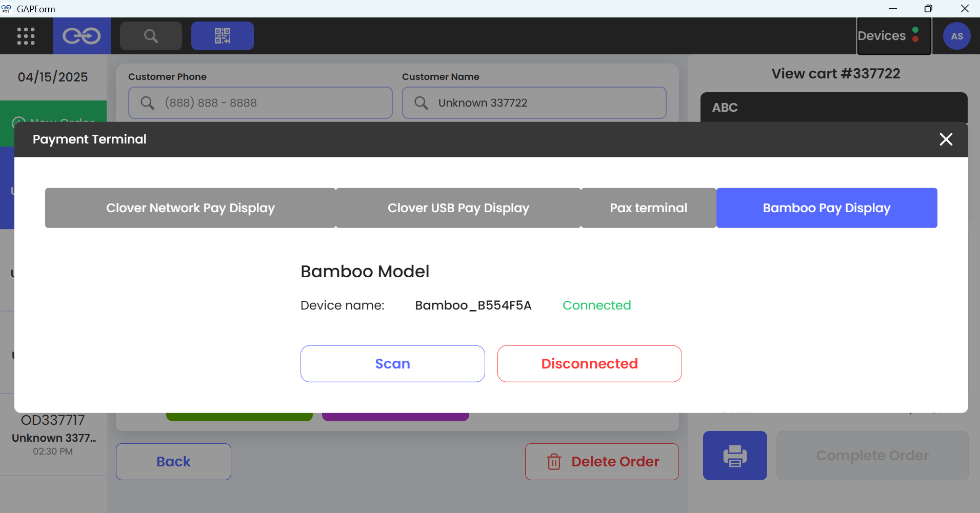Viewport: 980px width, 513px height.
Task: Click device name Bamboo_B554F5A
Action: click(x=473, y=305)
